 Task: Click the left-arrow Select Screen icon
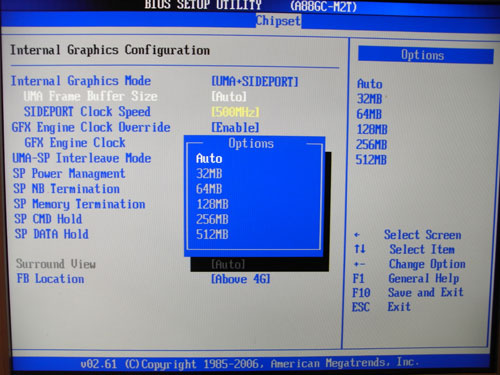coord(357,235)
